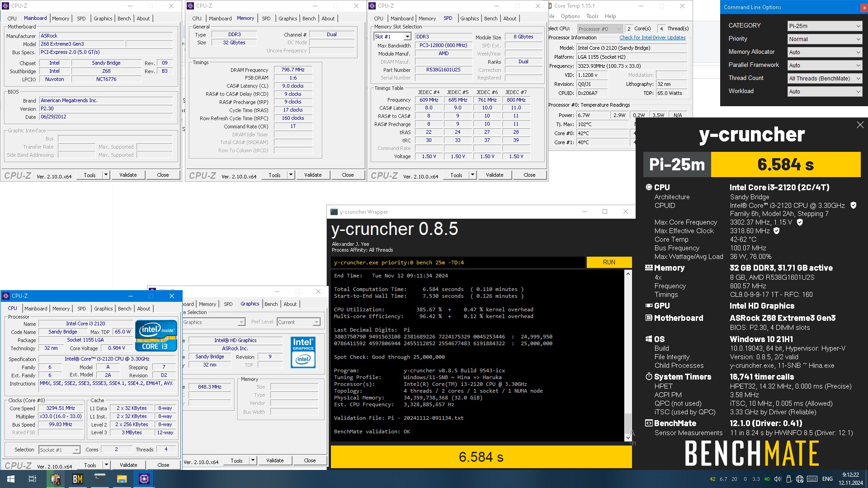Switch to the CPU tab in the Mainboard CPU-Z window
The height and width of the screenshot is (488, 868).
12,19
